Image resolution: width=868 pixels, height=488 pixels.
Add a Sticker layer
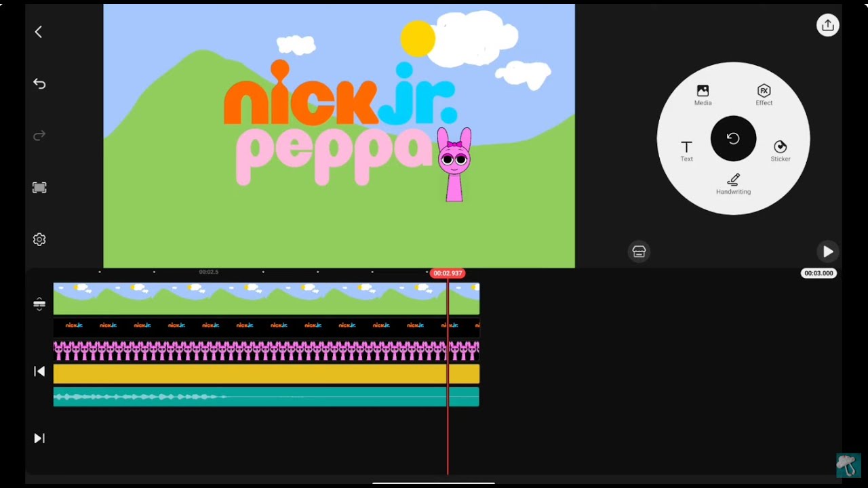[781, 151]
